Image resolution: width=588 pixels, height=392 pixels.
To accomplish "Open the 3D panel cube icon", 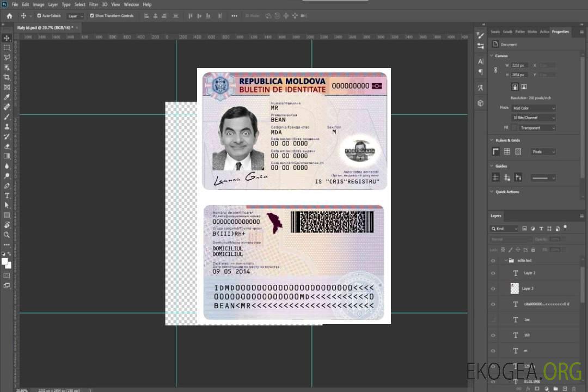I will (480, 103).
